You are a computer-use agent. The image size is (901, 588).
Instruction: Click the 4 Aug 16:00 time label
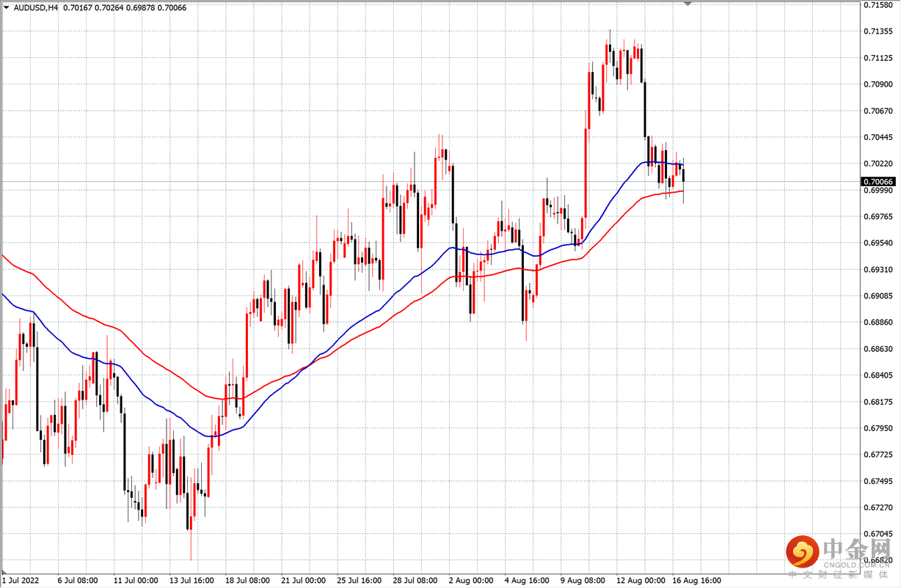(528, 581)
